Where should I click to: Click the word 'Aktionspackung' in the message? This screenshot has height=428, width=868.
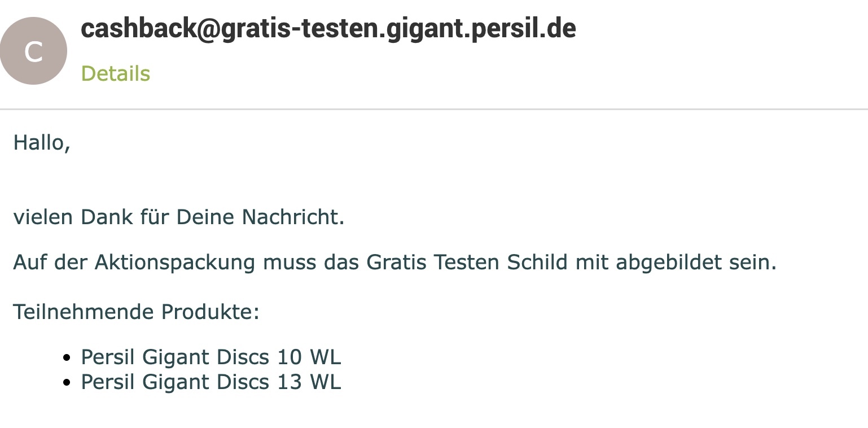(x=175, y=263)
